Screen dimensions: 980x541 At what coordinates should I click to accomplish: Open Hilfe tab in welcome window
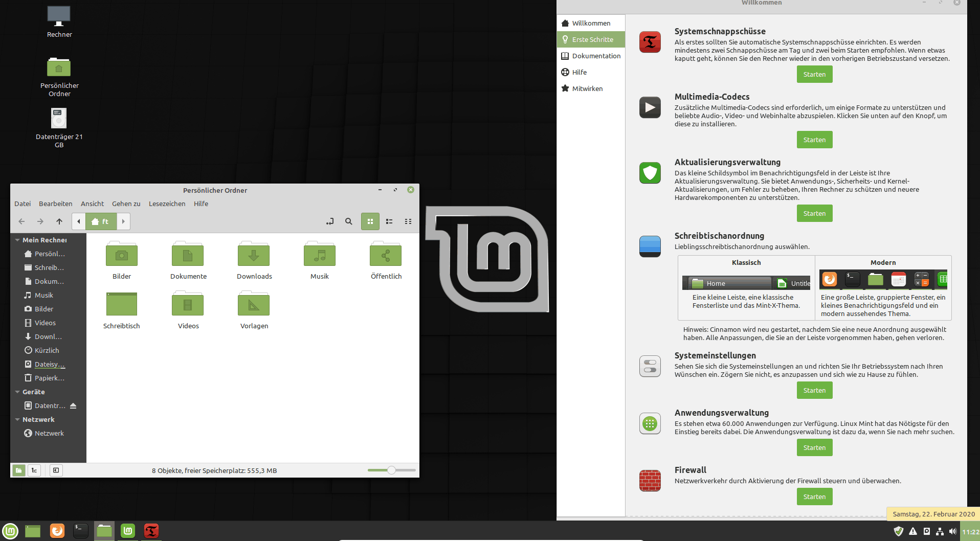click(591, 72)
